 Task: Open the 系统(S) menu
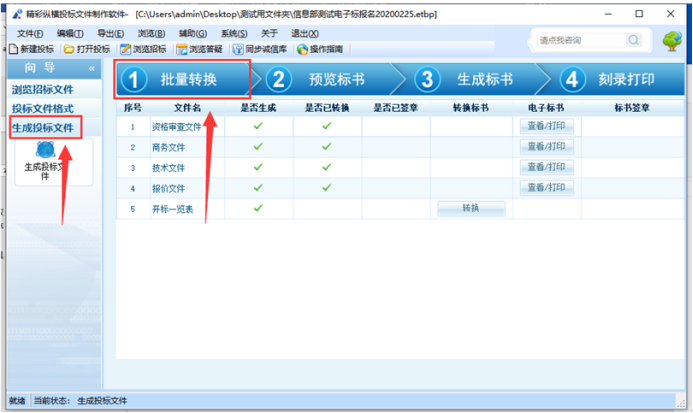[234, 34]
